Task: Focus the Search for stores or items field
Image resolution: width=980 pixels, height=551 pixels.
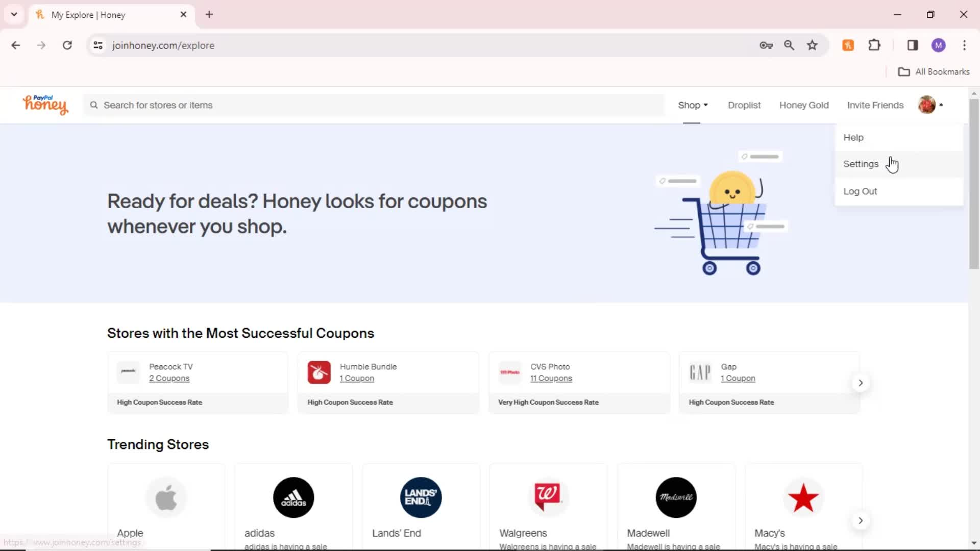Action: pos(374,105)
